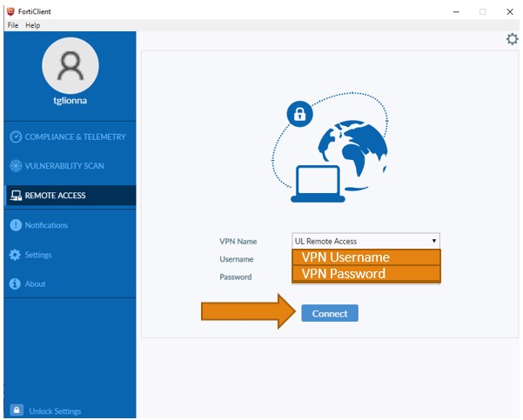Click the Unlock Settings padlock icon
This screenshot has width=523, height=420.
pyautogui.click(x=17, y=410)
